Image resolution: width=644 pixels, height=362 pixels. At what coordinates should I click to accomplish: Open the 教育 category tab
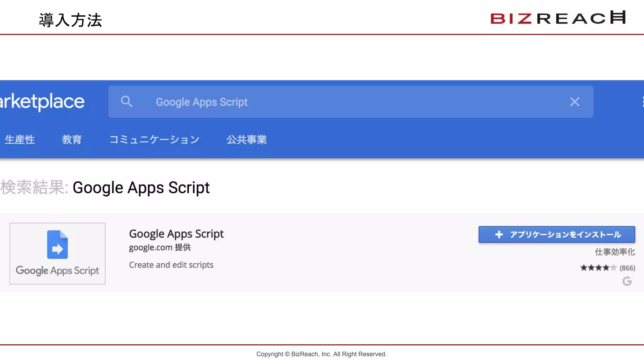(72, 140)
